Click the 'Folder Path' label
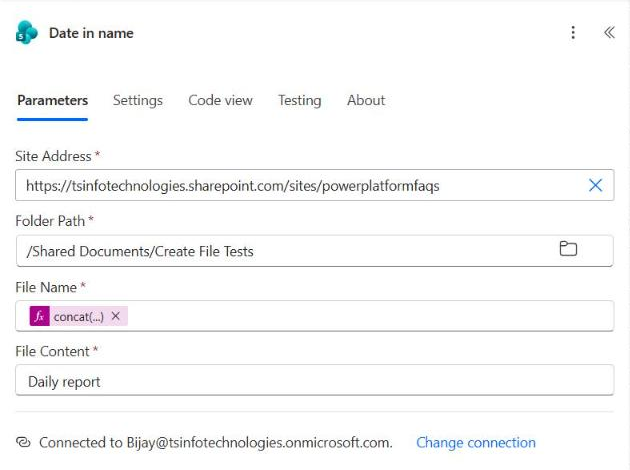 point(50,221)
